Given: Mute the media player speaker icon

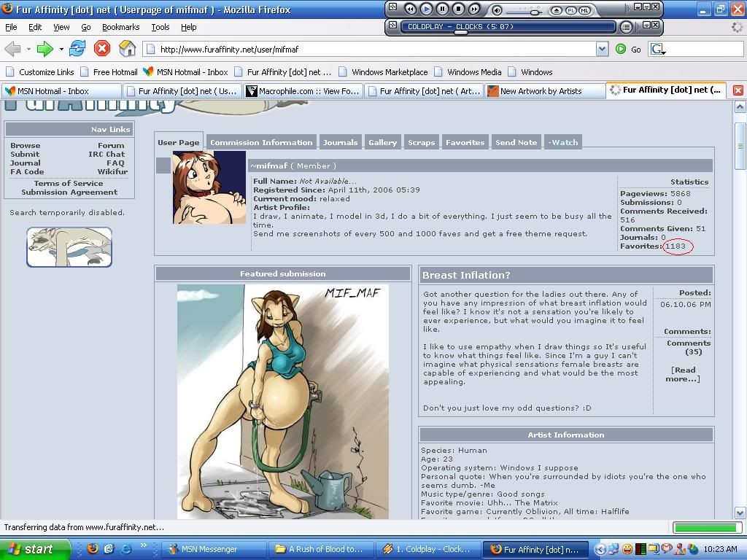Looking at the screenshot, I should pos(497,9).
